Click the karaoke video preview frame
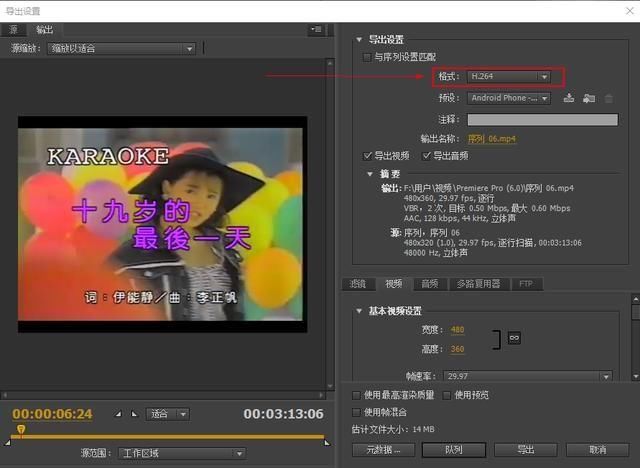 [162, 224]
